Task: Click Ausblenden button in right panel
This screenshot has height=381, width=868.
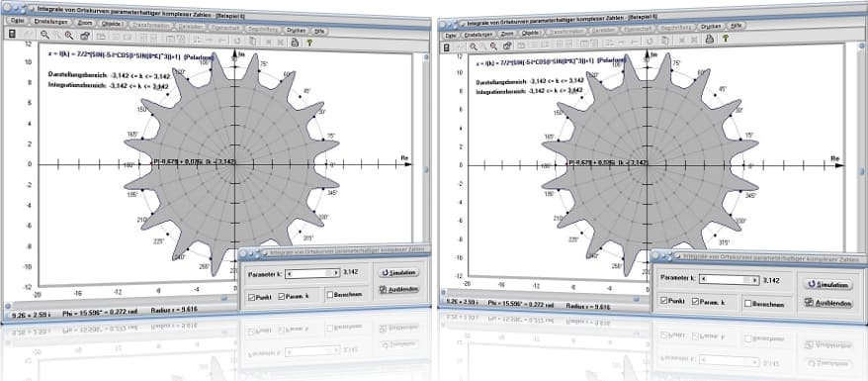Action: [x=828, y=303]
